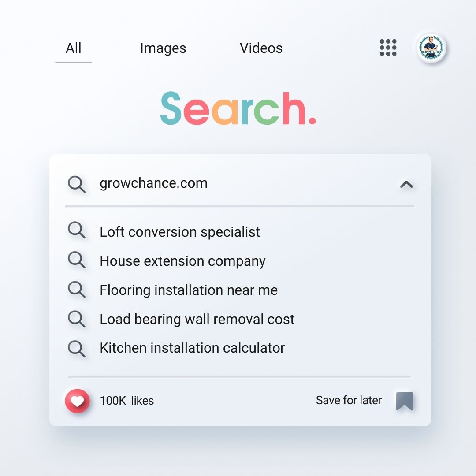Image resolution: width=476 pixels, height=476 pixels.
Task: Click the magnifier beside Kitchen installation calculator
Action: tap(77, 348)
